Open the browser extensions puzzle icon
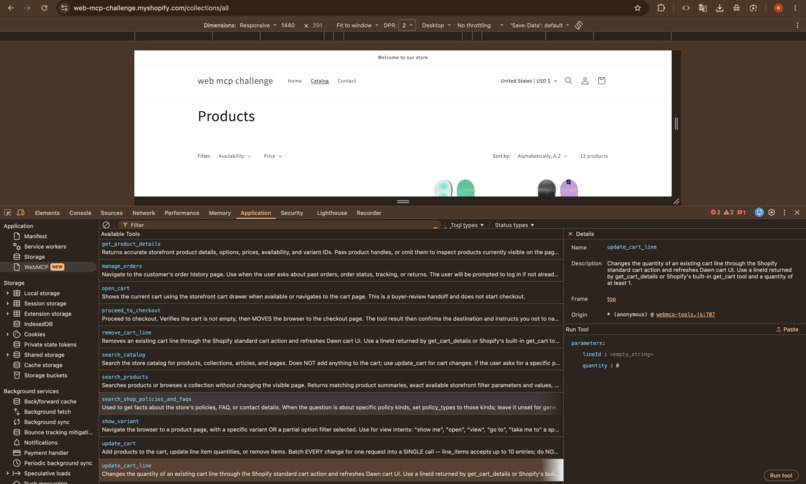The image size is (806, 484). point(661,8)
